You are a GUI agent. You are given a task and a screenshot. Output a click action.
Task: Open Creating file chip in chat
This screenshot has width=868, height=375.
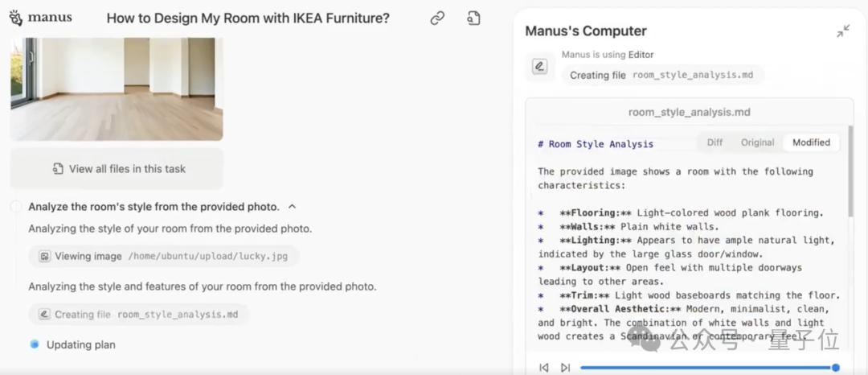pyautogui.click(x=139, y=315)
